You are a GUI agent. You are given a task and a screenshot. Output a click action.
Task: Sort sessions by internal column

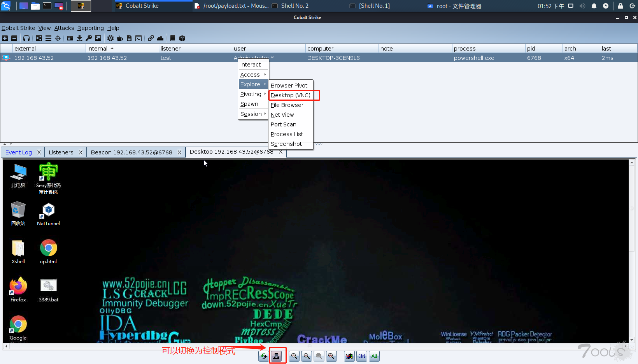pos(122,49)
